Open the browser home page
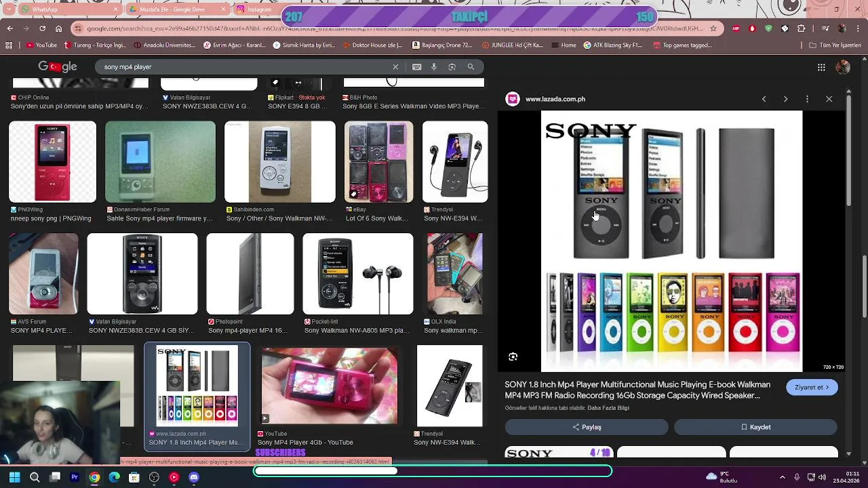This screenshot has height=488, width=868. pyautogui.click(x=58, y=28)
